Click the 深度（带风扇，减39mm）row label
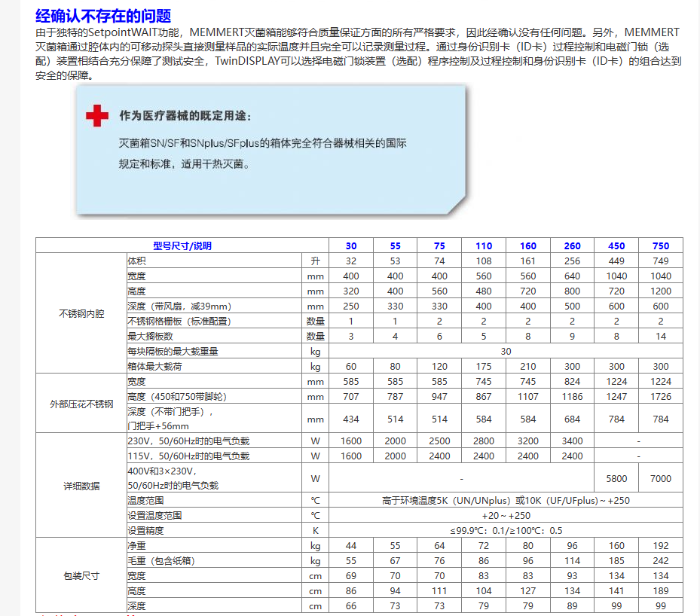Screen dimensions: 700x616 (179, 306)
